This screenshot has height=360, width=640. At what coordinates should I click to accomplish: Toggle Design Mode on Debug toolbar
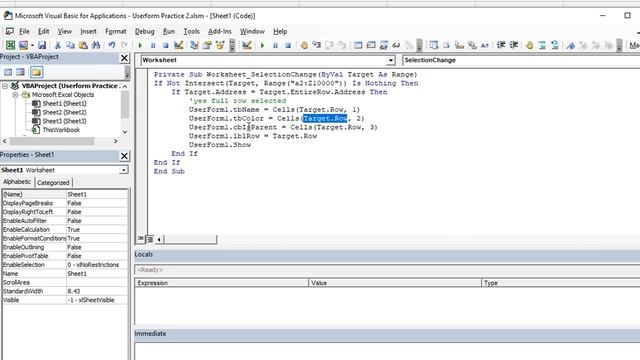pyautogui.click(x=247, y=45)
